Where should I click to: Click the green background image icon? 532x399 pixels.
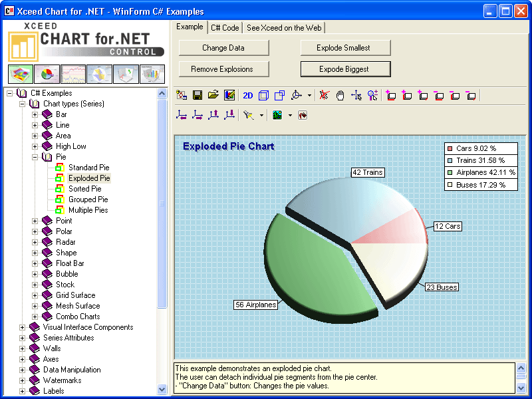click(277, 115)
